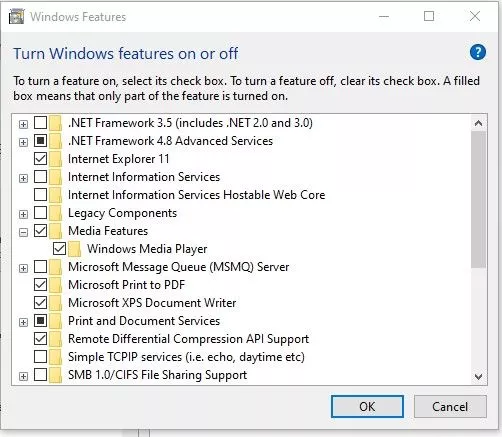502x437 pixels.
Task: Expand the Print and Document Services node
Action: (23, 322)
